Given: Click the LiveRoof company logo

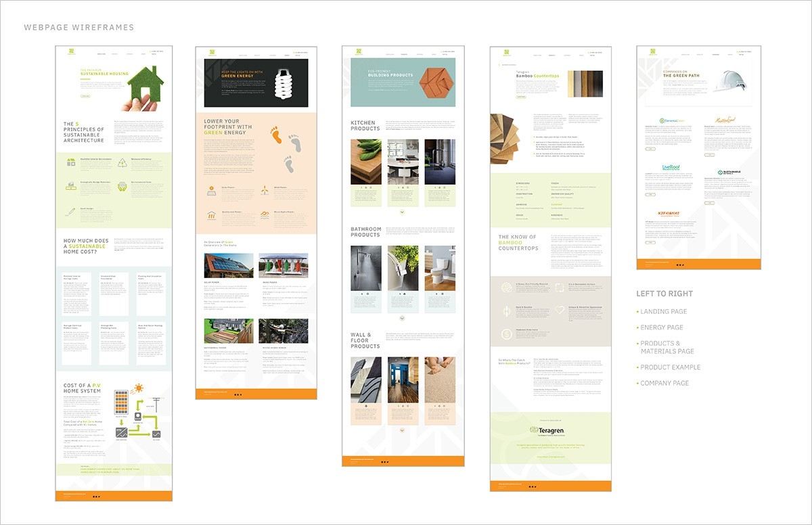Looking at the screenshot, I should pos(672,168).
